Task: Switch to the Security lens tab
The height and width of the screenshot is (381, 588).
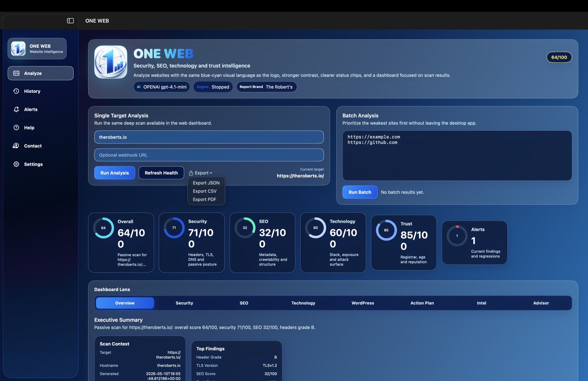Action: 184,303
